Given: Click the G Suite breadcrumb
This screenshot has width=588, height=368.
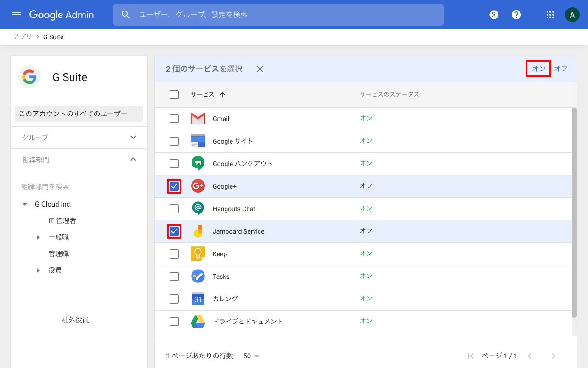Looking at the screenshot, I should [x=53, y=37].
